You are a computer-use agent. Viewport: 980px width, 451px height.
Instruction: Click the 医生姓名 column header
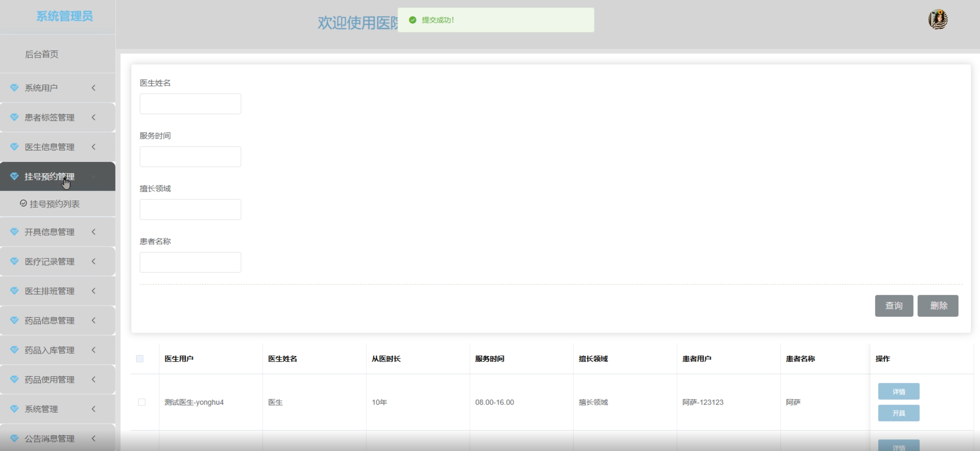coord(282,359)
